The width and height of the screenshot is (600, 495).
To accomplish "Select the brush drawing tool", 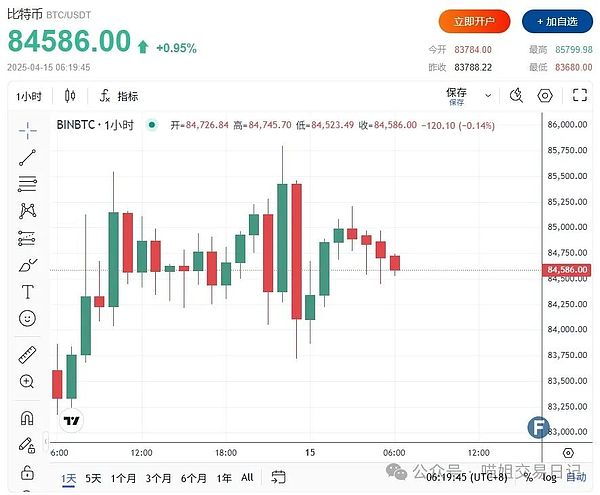I will coord(27,265).
